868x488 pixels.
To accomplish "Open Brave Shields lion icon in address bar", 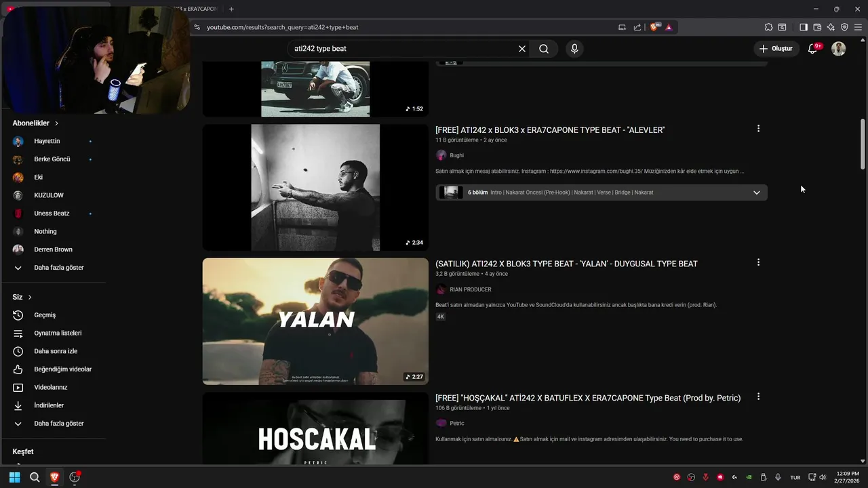I will [654, 27].
